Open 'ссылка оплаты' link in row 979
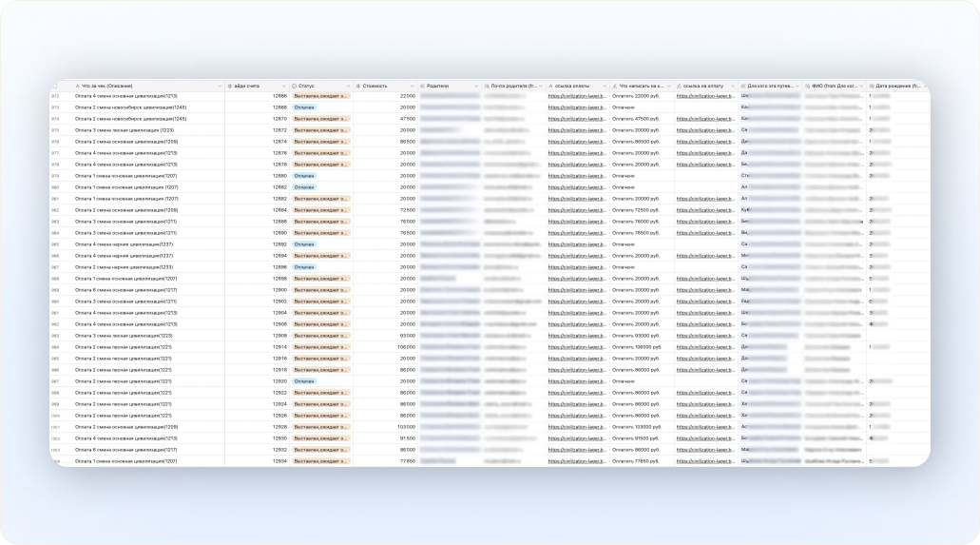Image resolution: width=980 pixels, height=545 pixels. pos(577,176)
